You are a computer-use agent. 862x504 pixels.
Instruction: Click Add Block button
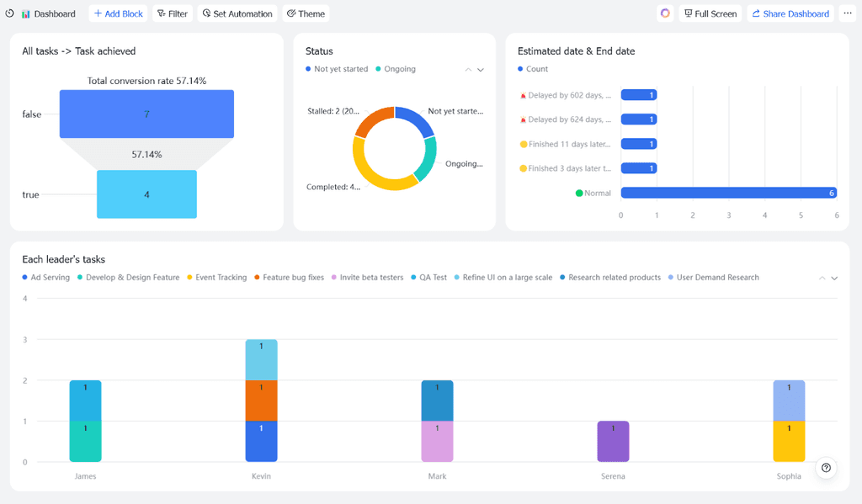(118, 13)
